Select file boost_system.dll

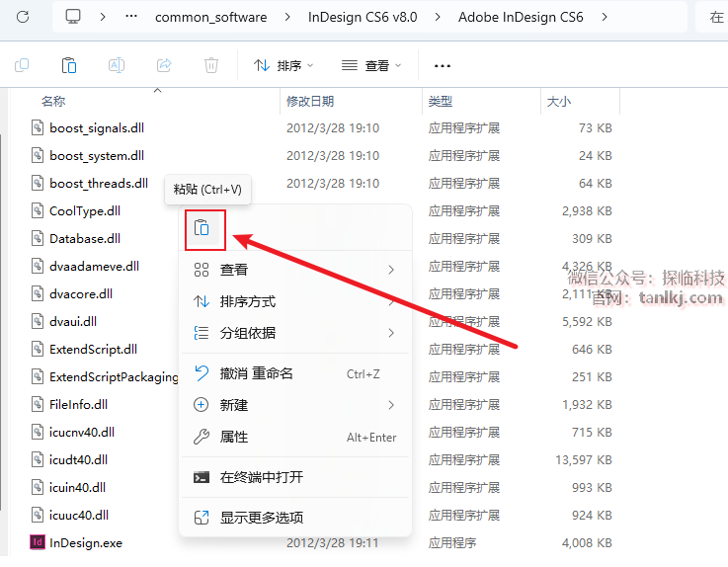click(x=97, y=155)
